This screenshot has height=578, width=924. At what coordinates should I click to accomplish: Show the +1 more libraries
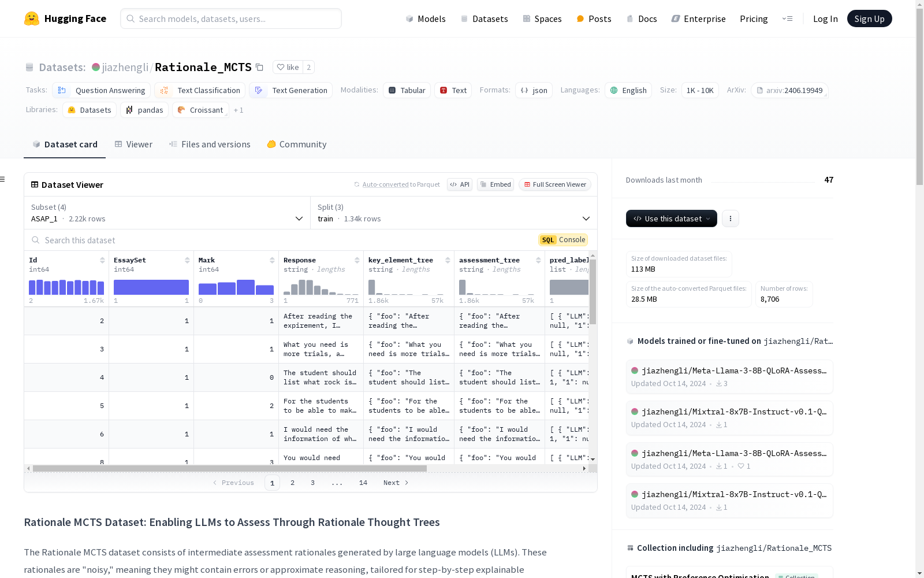(239, 110)
